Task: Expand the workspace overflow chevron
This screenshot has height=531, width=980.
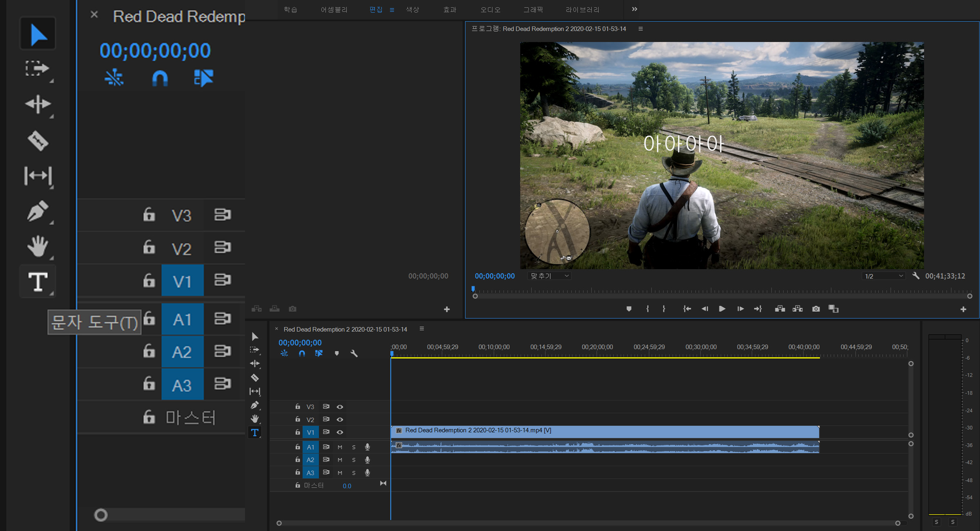Action: pos(634,9)
